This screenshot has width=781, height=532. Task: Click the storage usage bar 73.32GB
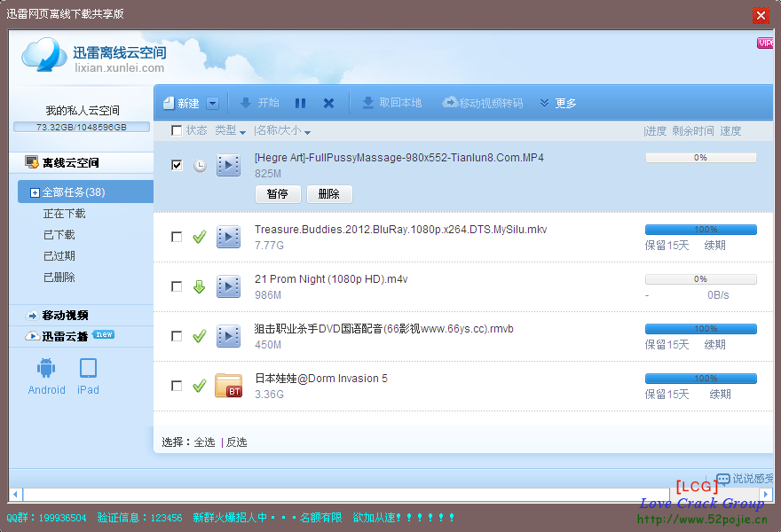[82, 127]
